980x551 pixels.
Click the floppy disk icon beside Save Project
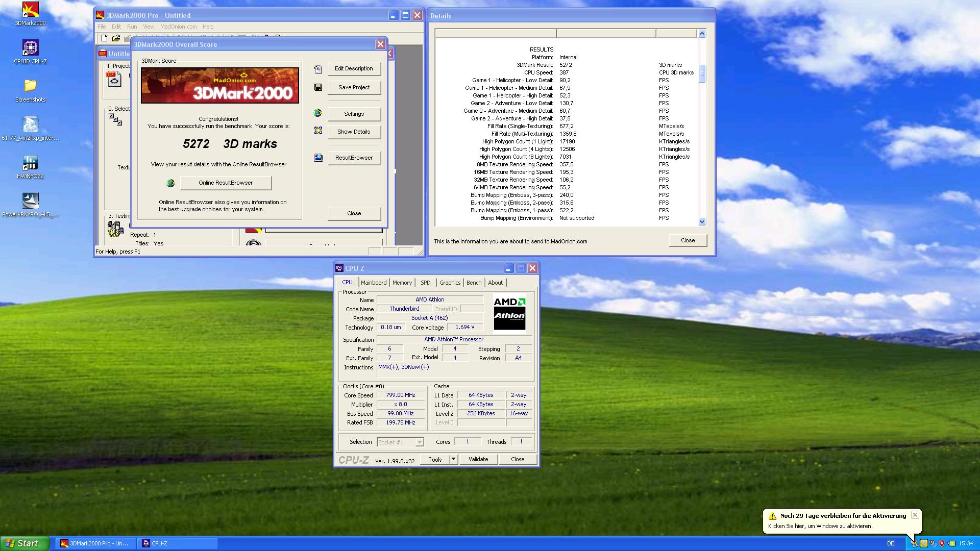(318, 87)
